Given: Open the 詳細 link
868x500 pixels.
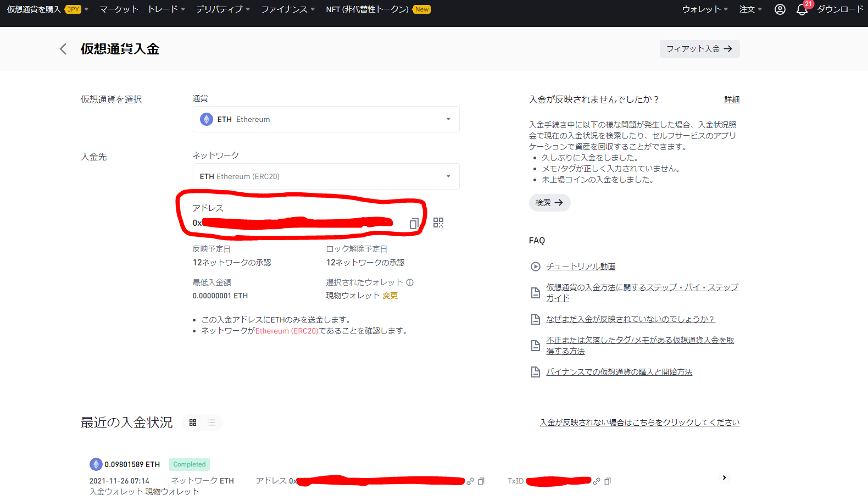Looking at the screenshot, I should point(732,99).
